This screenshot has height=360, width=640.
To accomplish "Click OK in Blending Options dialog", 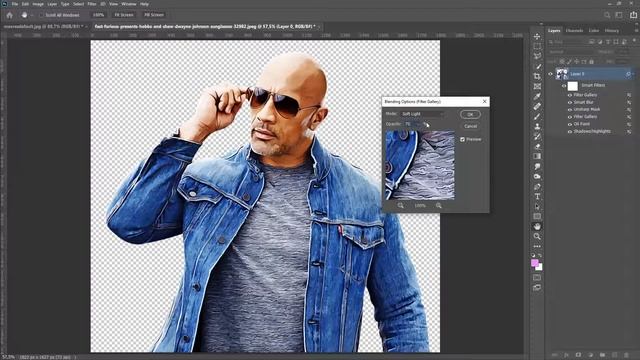I will tap(470, 115).
